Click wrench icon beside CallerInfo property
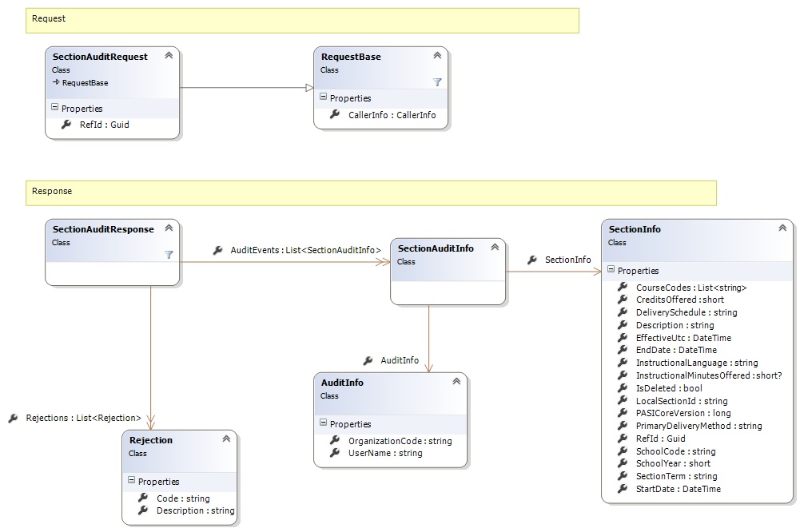Image resolution: width=800 pixels, height=532 pixels. 335,115
